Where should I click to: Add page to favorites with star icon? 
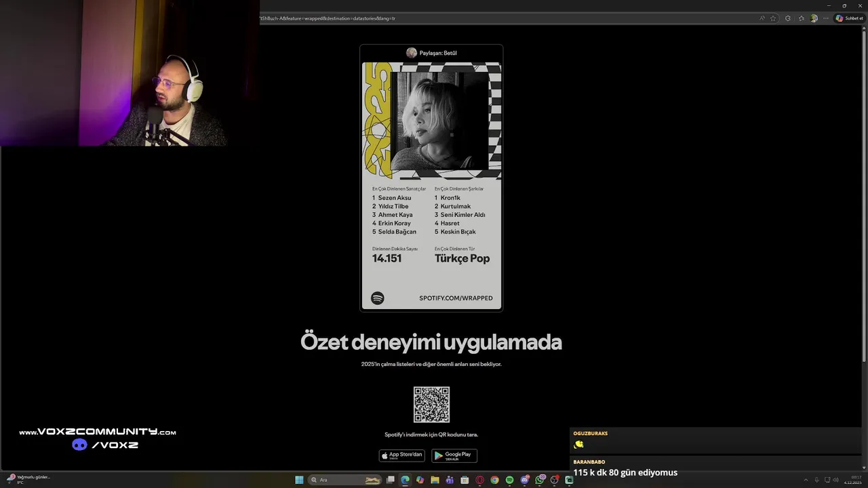(x=773, y=18)
